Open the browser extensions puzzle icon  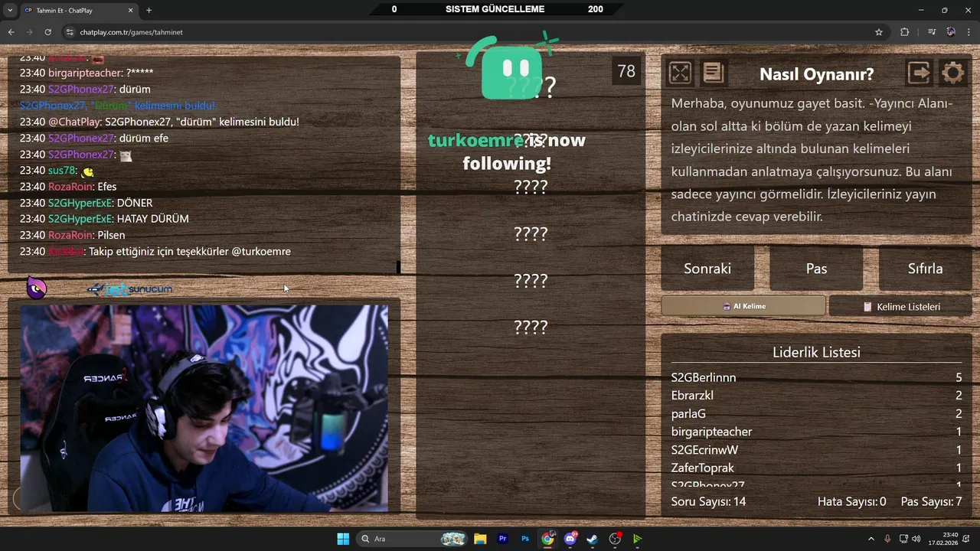click(x=905, y=32)
